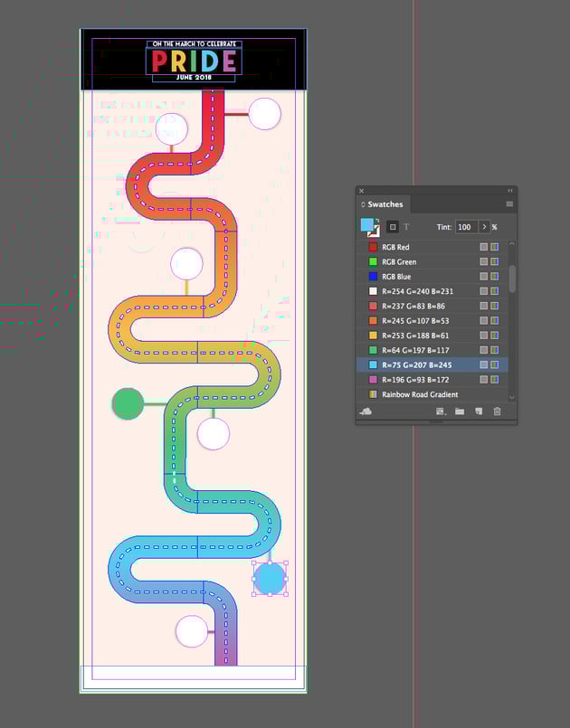Click RGB mode icon on RGB Red row
The width and height of the screenshot is (570, 728).
point(495,247)
